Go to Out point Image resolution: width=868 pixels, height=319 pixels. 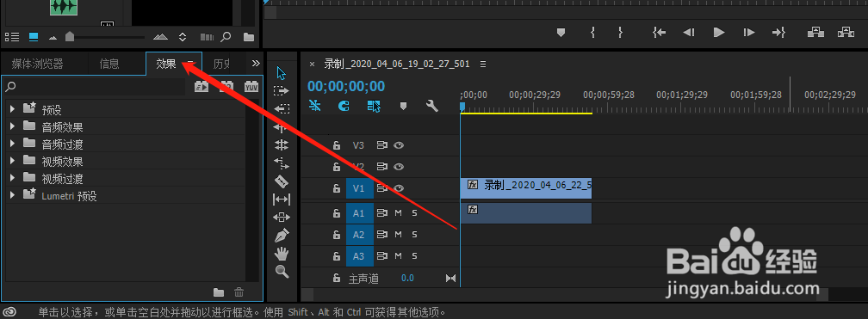coord(778,33)
